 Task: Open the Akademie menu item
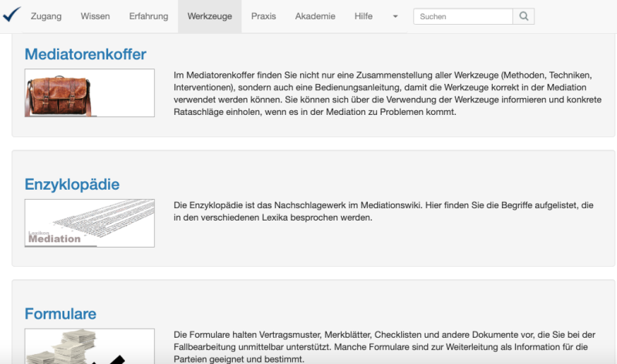coord(315,16)
